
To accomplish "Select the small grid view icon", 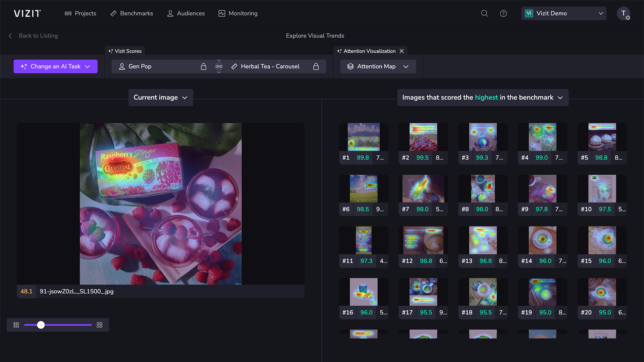I will [x=16, y=325].
